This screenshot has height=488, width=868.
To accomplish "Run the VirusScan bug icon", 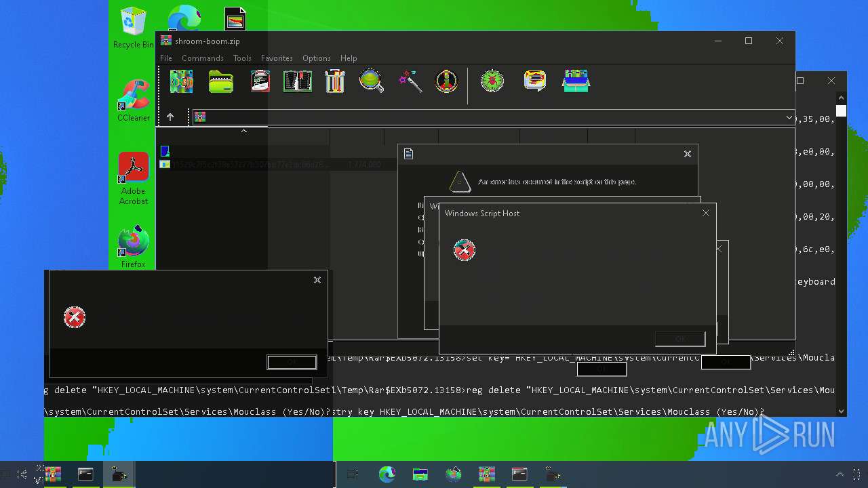I will click(x=492, y=81).
